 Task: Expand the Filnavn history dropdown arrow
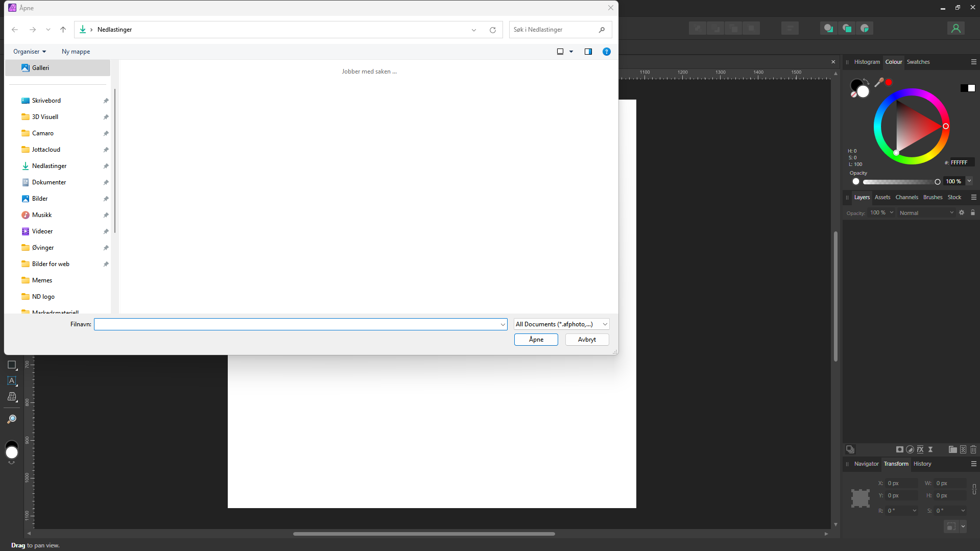click(503, 325)
